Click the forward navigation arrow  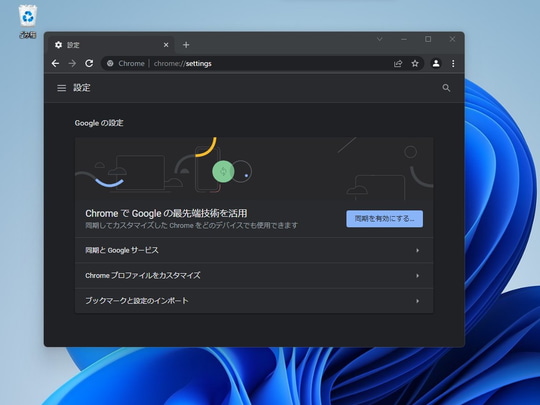pos(72,63)
